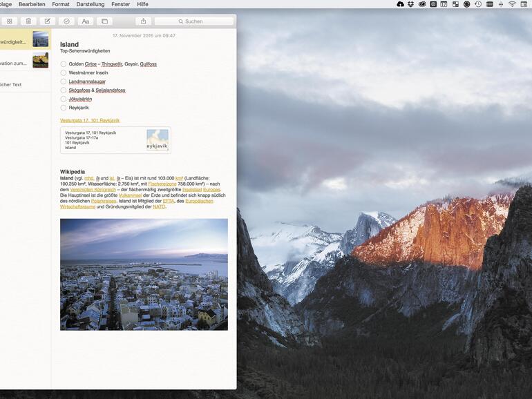Switch to grid view with the toolbar icon
This screenshot has height=399, width=532.
pos(10,21)
